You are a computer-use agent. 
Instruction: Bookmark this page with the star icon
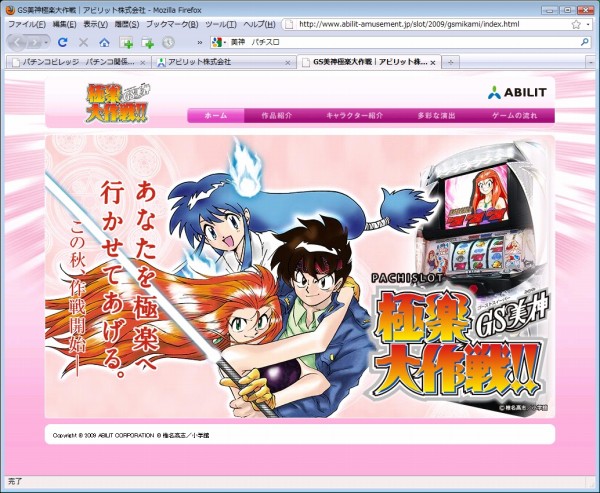tap(576, 24)
